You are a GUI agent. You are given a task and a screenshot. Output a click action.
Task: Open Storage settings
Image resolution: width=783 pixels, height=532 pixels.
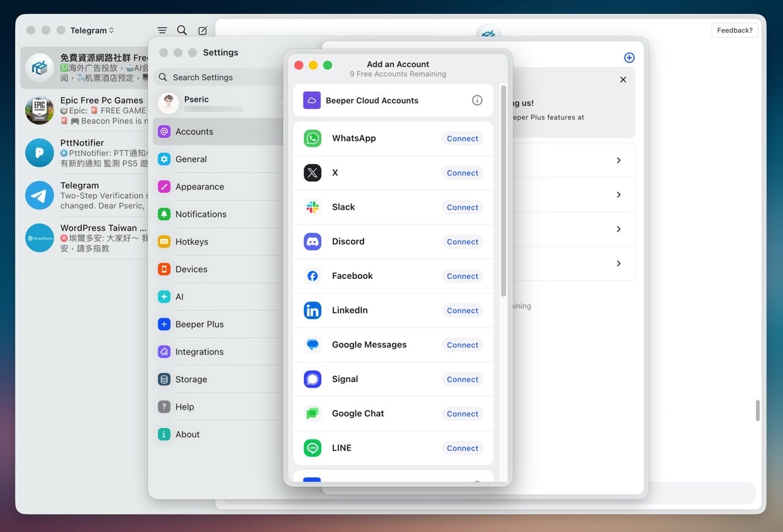(218, 379)
